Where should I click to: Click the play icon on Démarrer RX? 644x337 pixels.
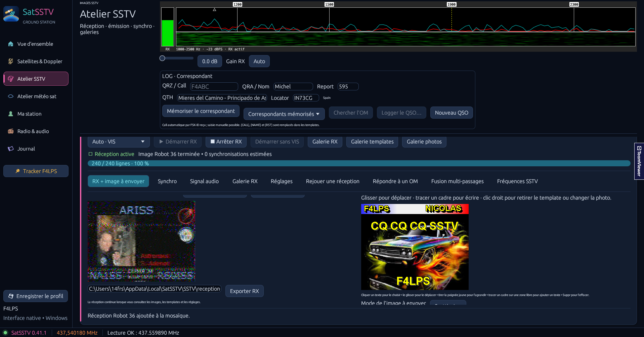click(x=161, y=142)
